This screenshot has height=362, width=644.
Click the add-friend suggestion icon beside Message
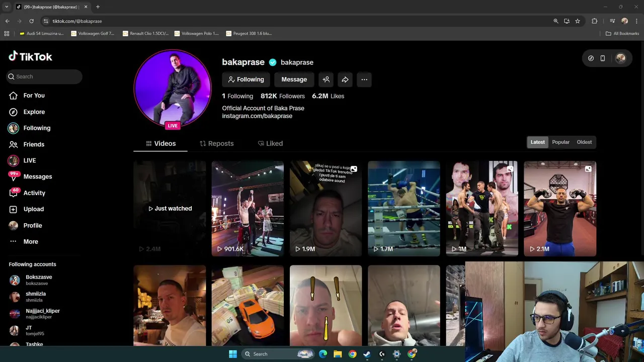coord(326,79)
